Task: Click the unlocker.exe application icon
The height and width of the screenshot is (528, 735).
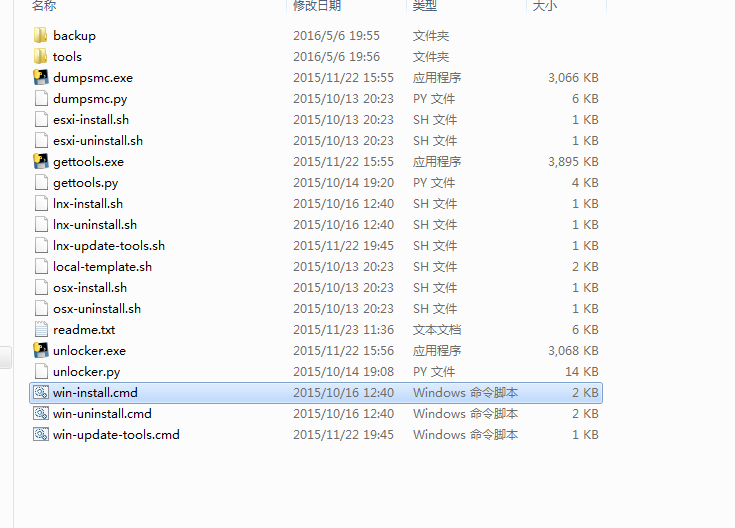Action: click(x=41, y=351)
